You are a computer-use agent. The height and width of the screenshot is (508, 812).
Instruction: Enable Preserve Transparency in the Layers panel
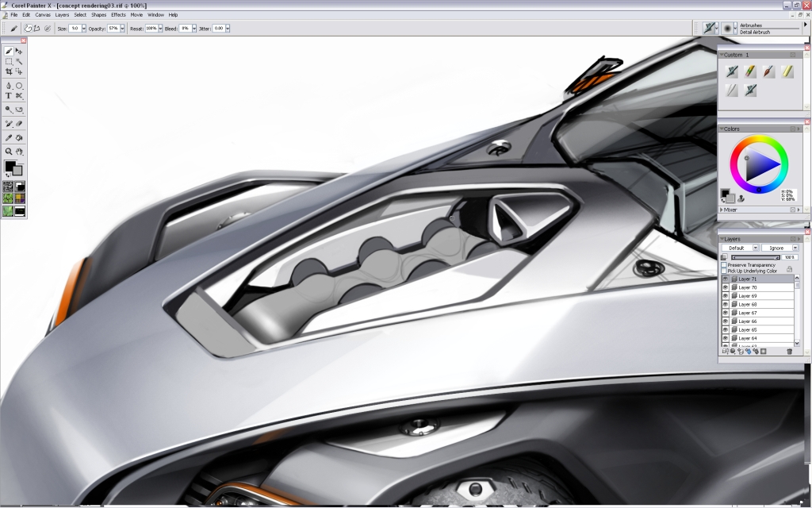pyautogui.click(x=724, y=264)
